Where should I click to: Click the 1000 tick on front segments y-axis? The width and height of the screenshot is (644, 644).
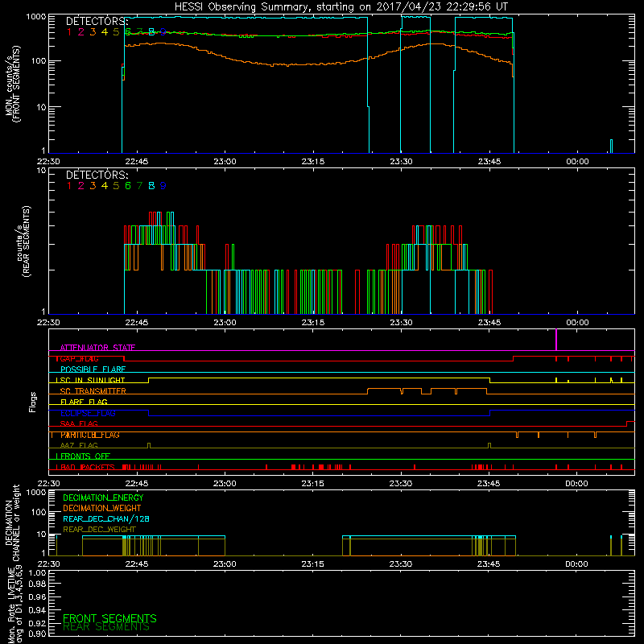36,17
